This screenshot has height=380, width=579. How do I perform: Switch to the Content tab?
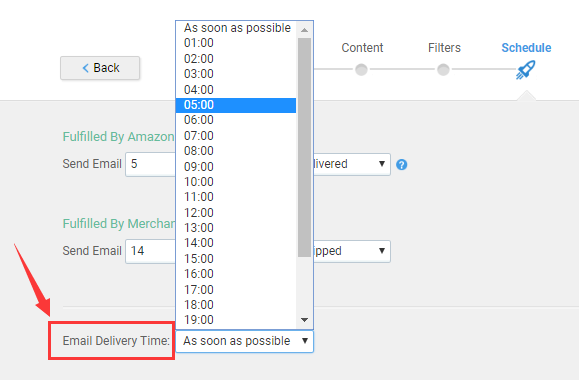(362, 48)
